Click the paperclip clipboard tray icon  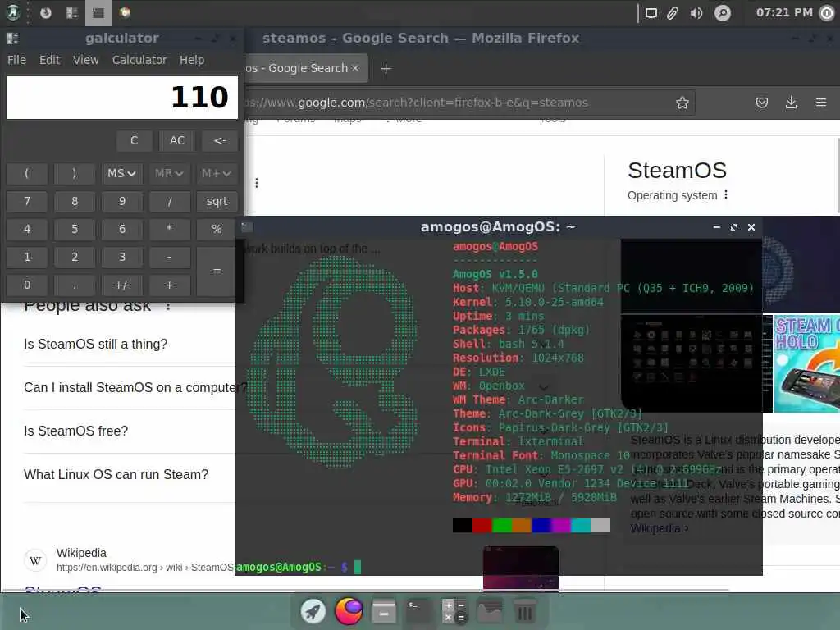(x=673, y=13)
